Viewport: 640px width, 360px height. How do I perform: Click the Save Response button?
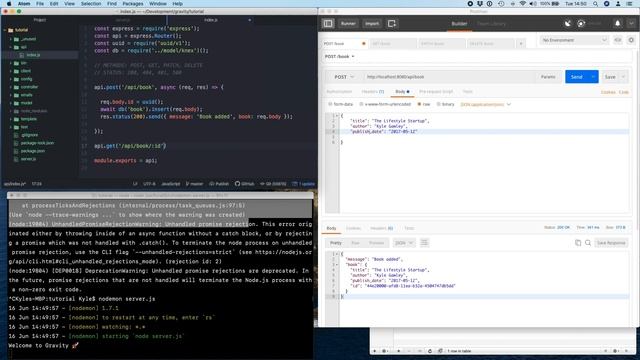[x=611, y=243]
